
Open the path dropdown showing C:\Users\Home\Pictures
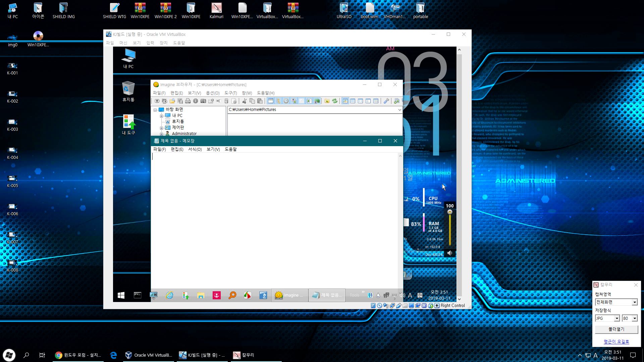click(399, 110)
